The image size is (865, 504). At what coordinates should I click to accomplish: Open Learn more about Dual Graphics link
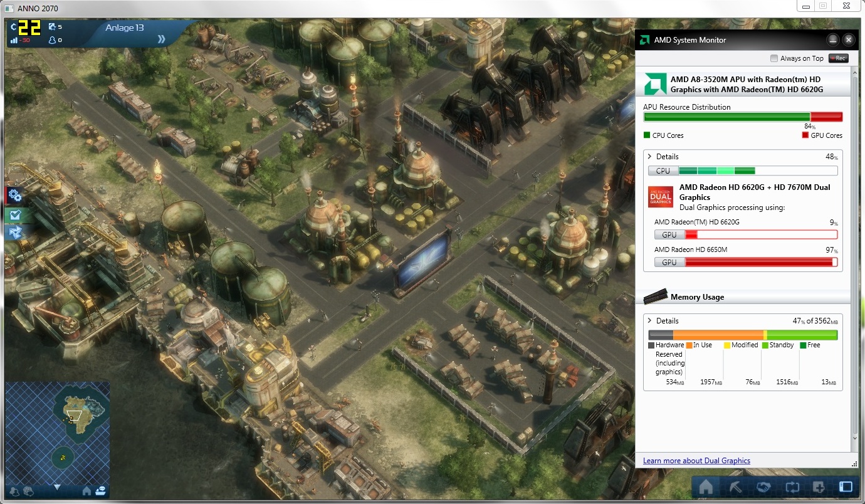tap(696, 461)
